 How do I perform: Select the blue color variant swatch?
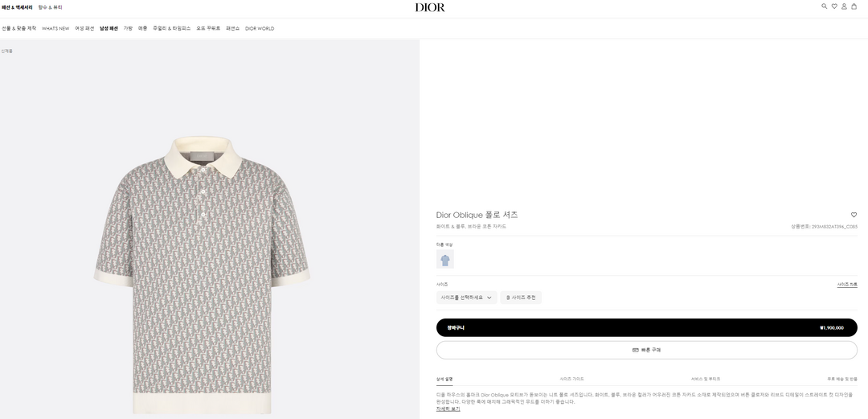pos(445,259)
